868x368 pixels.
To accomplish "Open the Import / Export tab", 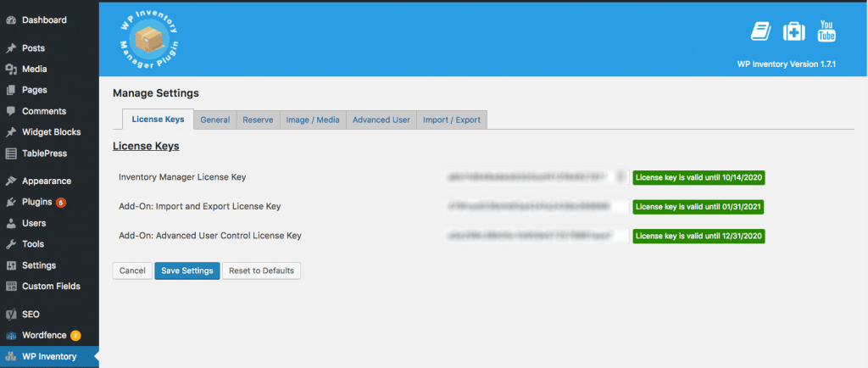I will point(452,120).
